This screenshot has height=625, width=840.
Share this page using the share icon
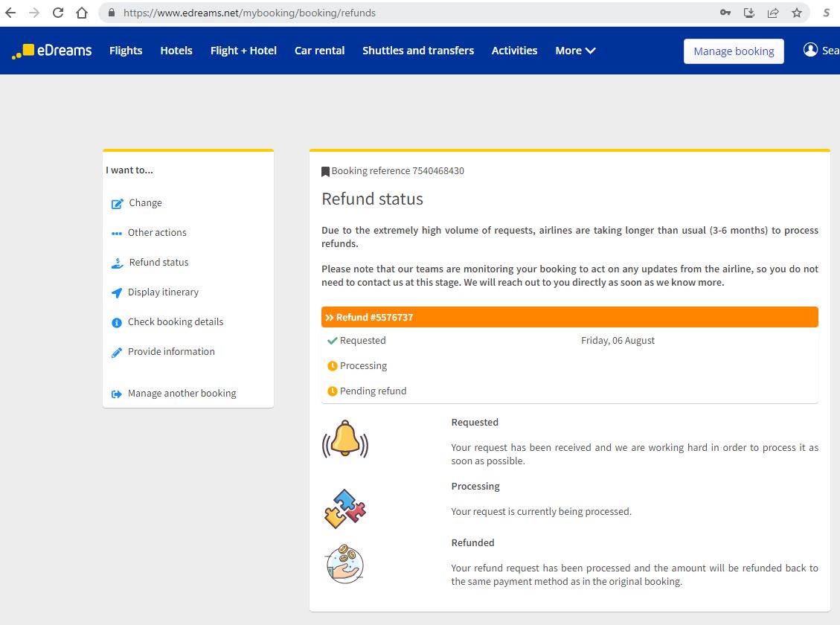(x=773, y=13)
